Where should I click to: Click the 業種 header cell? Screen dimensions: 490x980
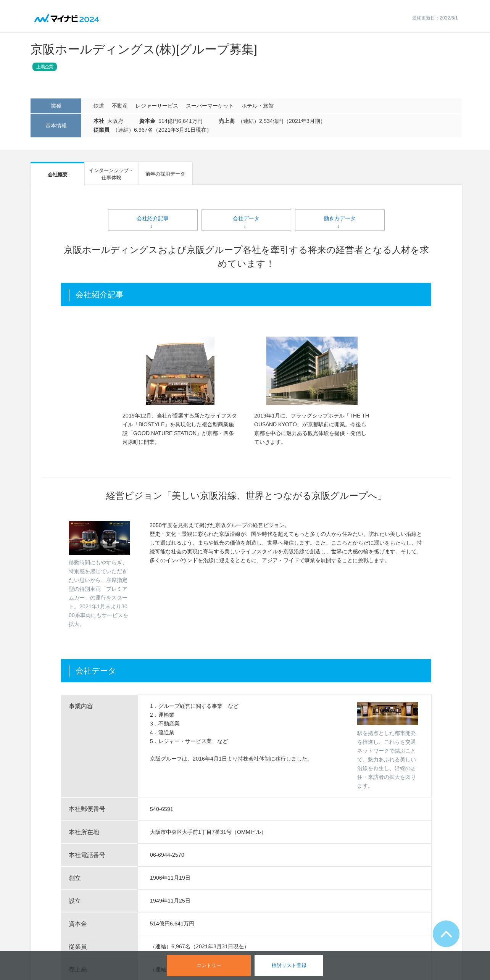(56, 106)
